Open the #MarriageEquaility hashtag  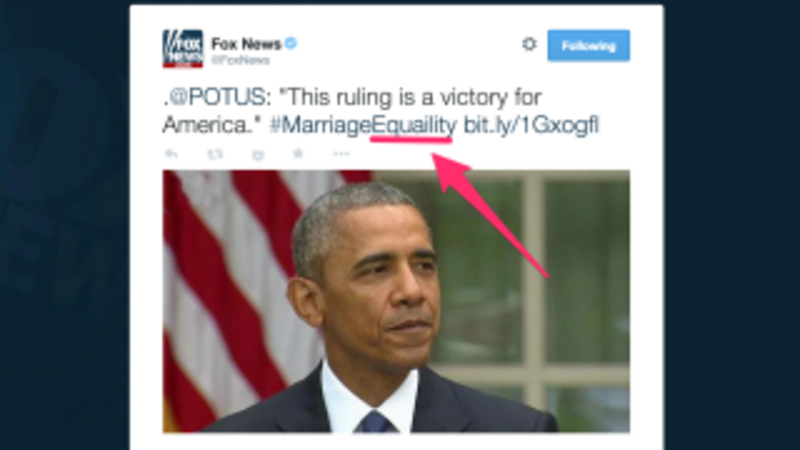tap(363, 126)
